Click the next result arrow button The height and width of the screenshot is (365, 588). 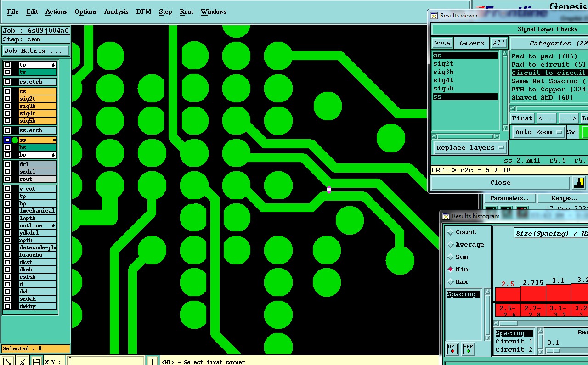568,118
